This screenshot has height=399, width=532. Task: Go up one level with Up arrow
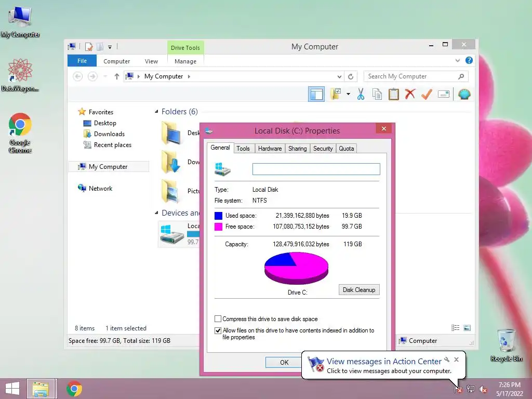(x=117, y=77)
